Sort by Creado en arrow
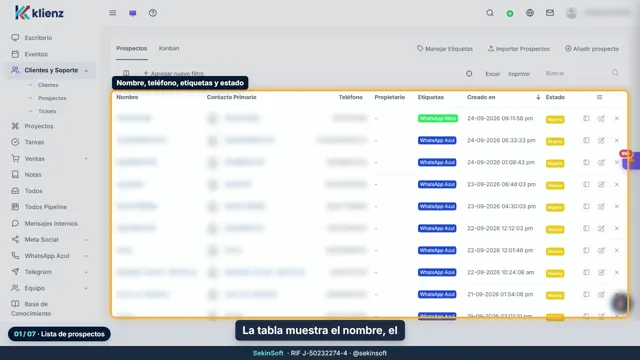Image resolution: width=640 pixels, height=360 pixels. (x=538, y=97)
